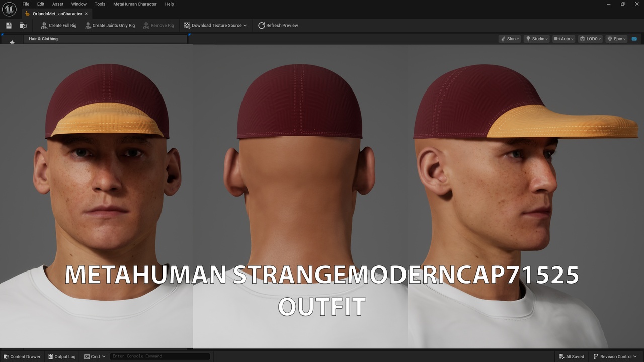The height and width of the screenshot is (362, 644).
Task: Open the Edit menu
Action: pyautogui.click(x=41, y=4)
